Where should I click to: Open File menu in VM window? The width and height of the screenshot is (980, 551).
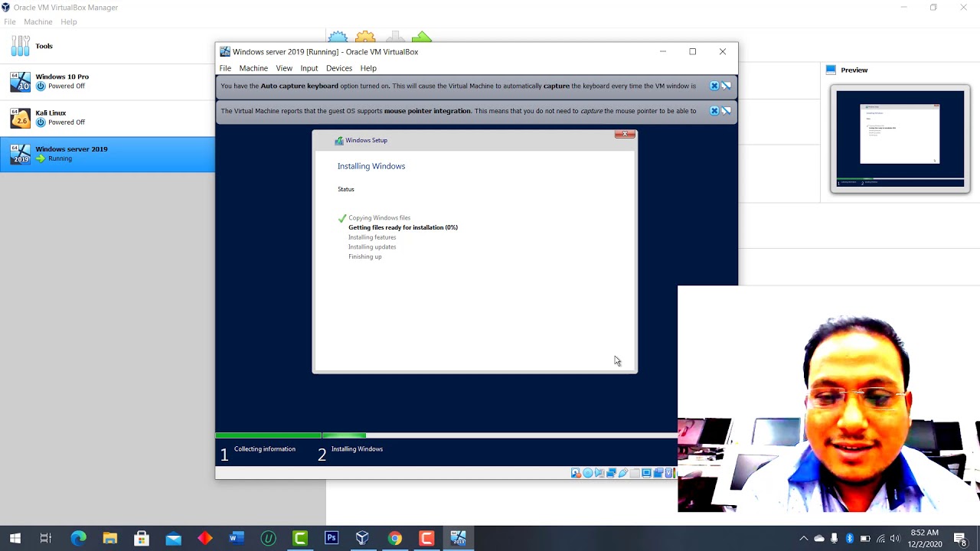click(225, 68)
